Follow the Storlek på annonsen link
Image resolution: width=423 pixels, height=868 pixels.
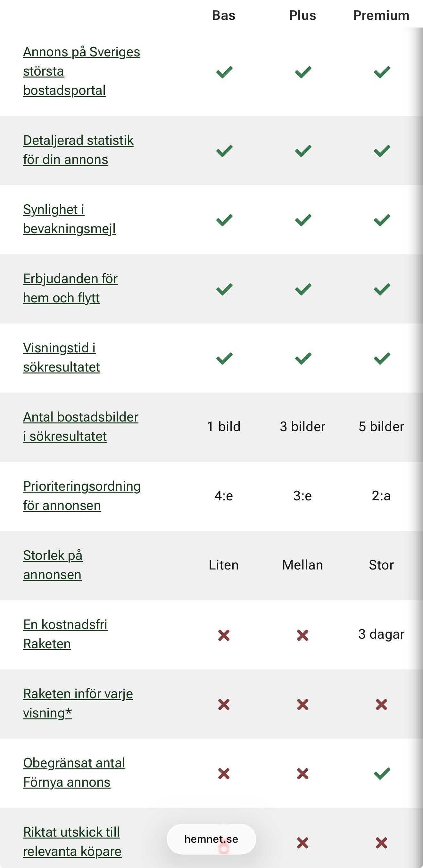53,565
